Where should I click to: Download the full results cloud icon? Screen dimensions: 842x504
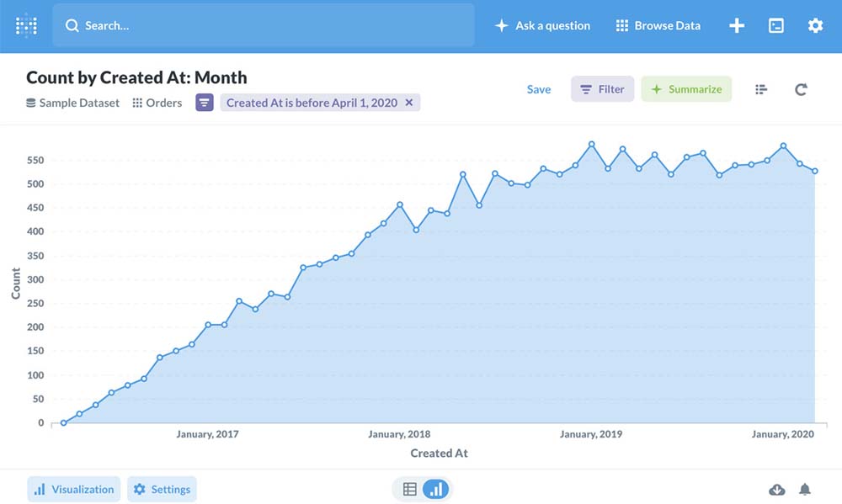coord(777,490)
